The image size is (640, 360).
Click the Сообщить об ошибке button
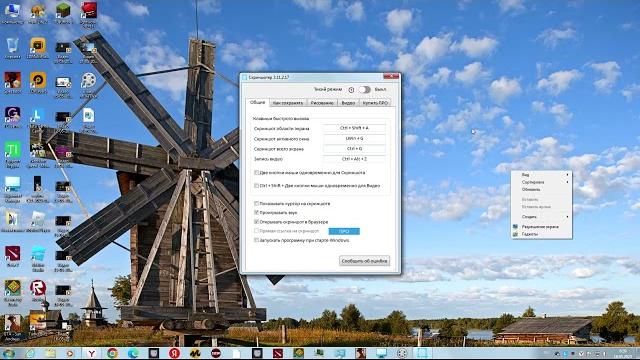point(364,261)
